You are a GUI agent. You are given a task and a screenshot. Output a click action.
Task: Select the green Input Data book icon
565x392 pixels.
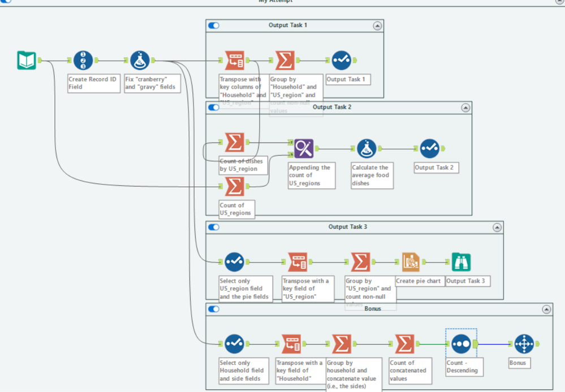pyautogui.click(x=27, y=60)
